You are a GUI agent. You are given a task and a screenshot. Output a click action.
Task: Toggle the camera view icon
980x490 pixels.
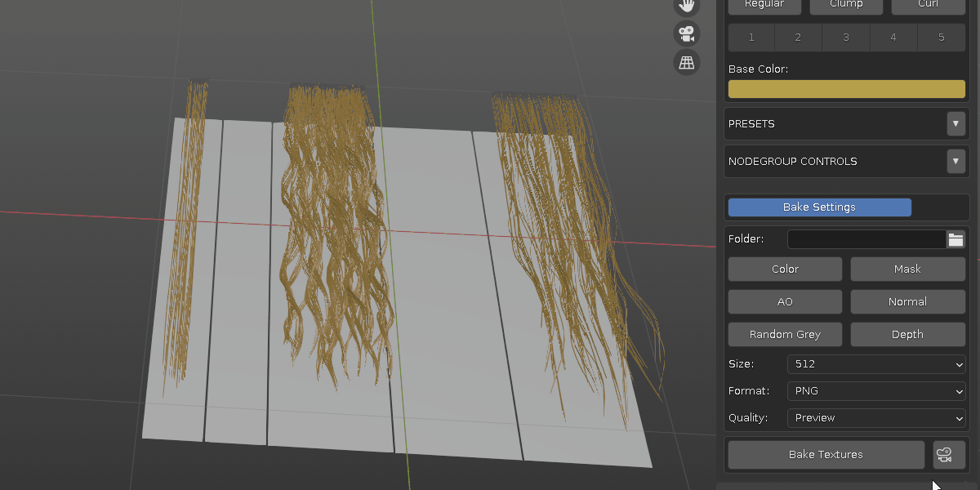[x=686, y=33]
